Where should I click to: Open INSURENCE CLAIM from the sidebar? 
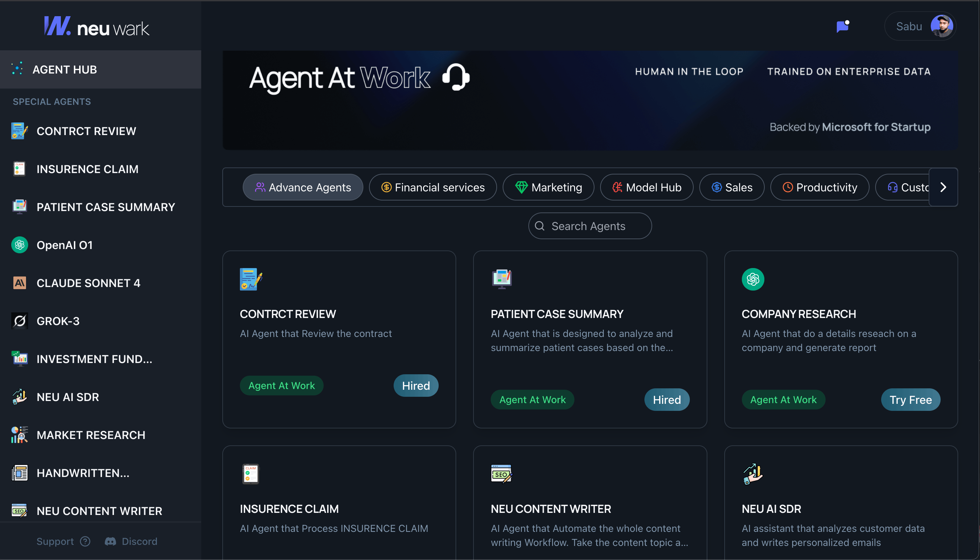pos(87,169)
